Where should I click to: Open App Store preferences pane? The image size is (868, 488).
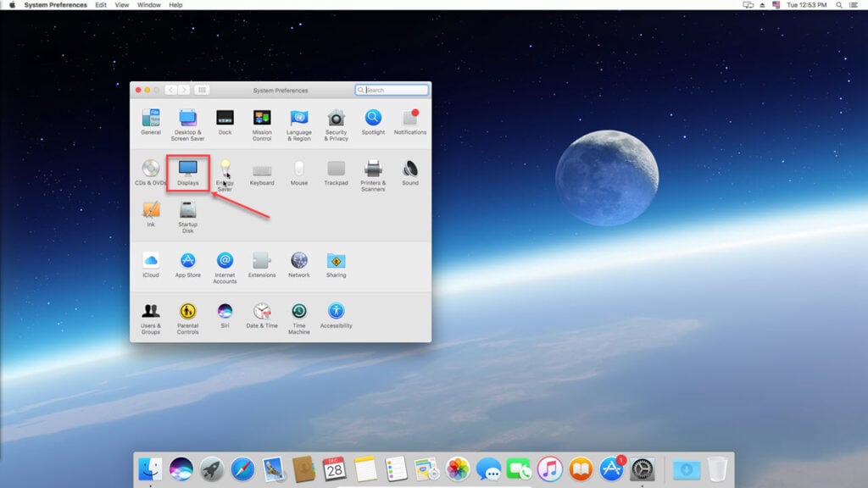187,264
